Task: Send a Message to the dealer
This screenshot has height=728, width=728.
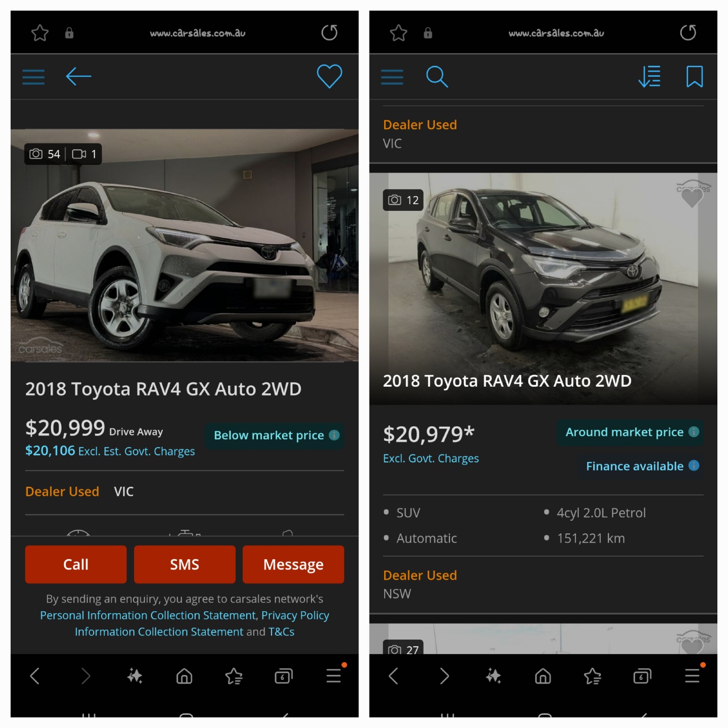Action: point(293,564)
